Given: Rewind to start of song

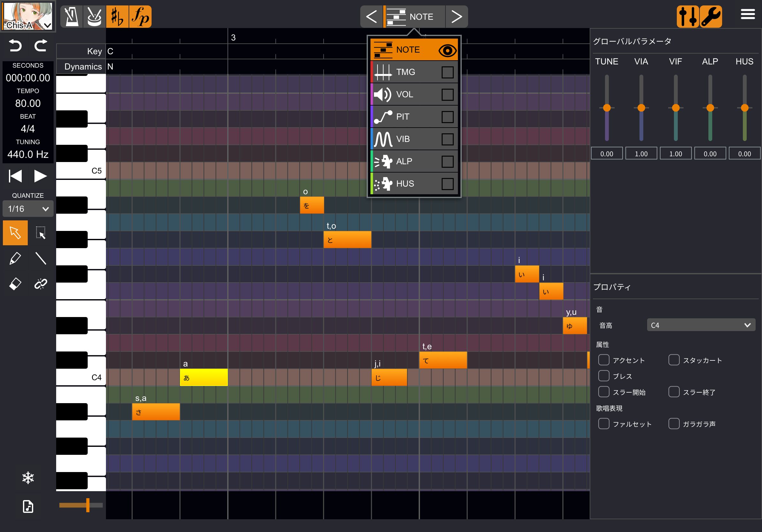Looking at the screenshot, I should coord(15,176).
